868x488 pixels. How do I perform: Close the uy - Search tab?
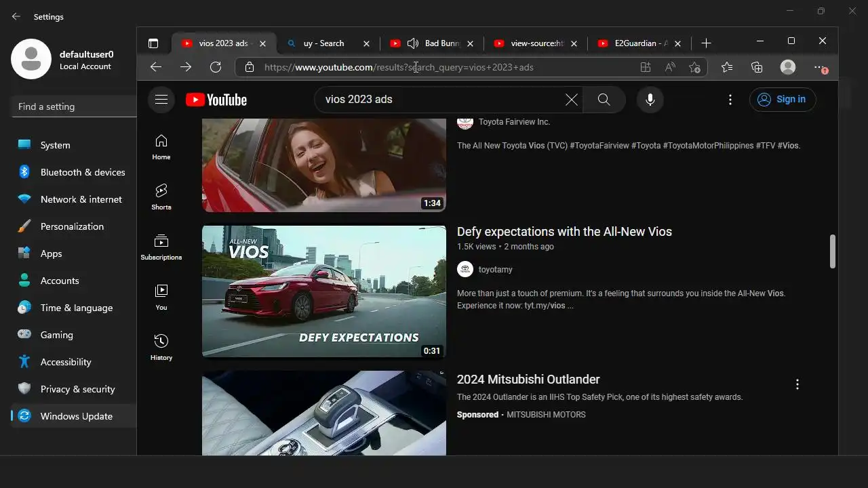[x=366, y=43]
